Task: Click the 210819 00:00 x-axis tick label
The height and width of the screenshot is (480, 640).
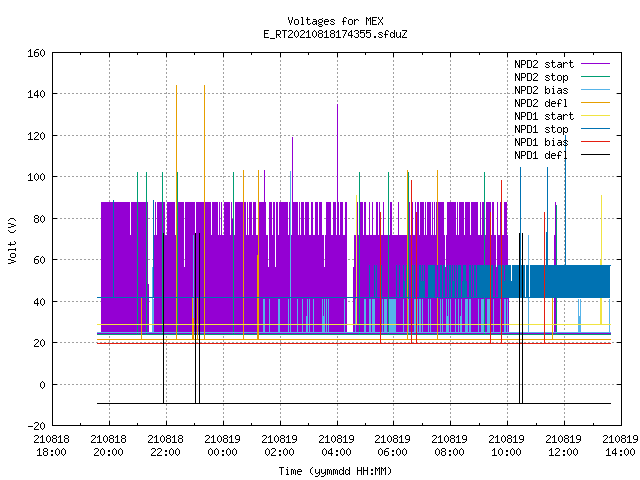Action: (222, 446)
